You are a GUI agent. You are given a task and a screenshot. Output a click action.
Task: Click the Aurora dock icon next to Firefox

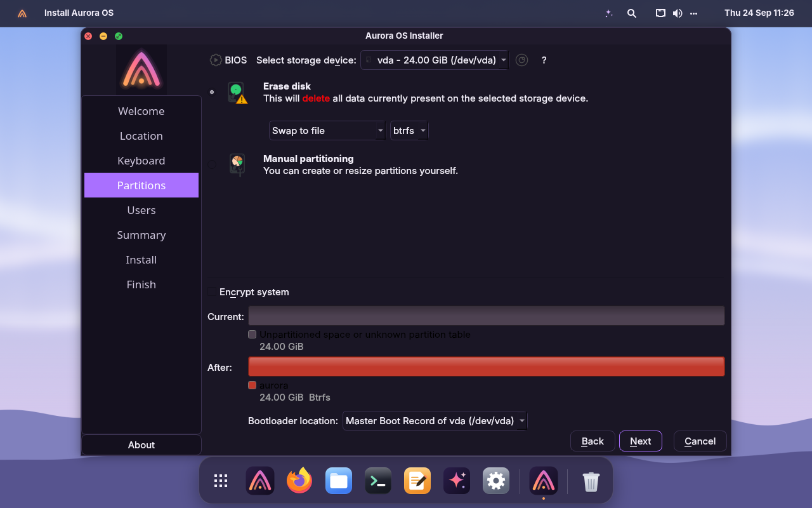pos(260,481)
